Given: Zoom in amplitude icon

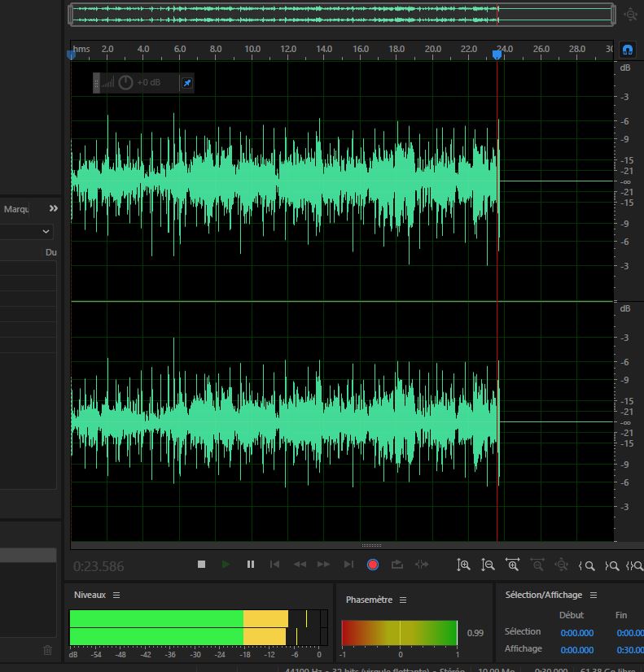Looking at the screenshot, I should 463,565.
